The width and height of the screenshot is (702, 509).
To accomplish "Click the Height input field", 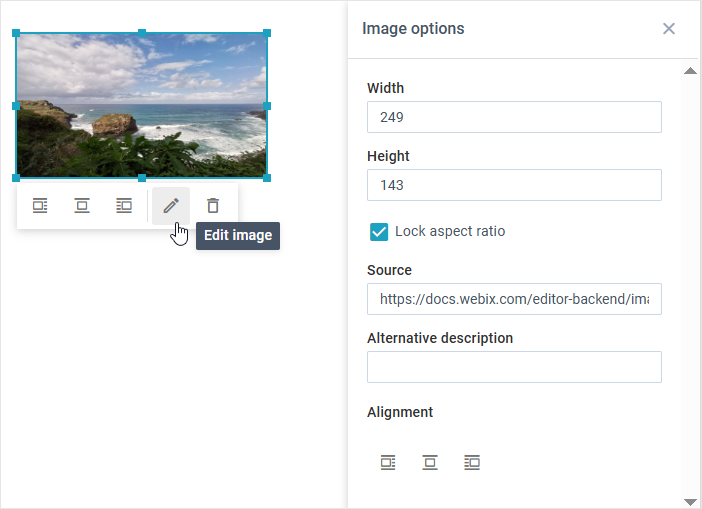I will pos(514,185).
